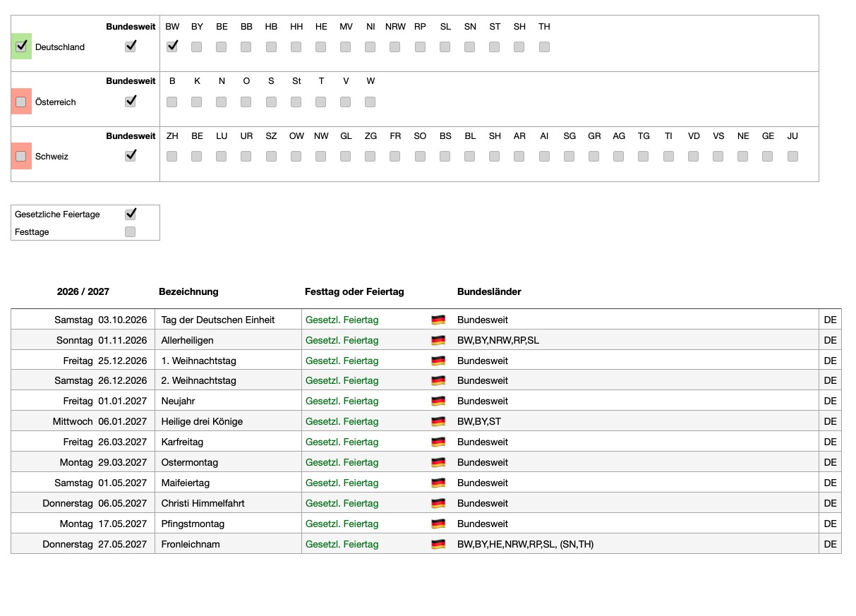Uncheck the Gesetzliche Feiertage checkbox
Image resolution: width=856 pixels, height=616 pixels.
coord(130,214)
